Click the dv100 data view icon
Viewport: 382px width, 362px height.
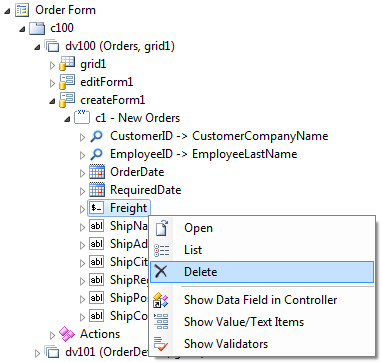tap(52, 46)
